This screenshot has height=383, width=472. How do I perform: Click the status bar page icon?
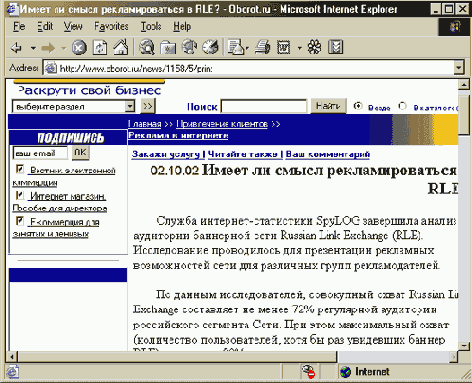13,372
